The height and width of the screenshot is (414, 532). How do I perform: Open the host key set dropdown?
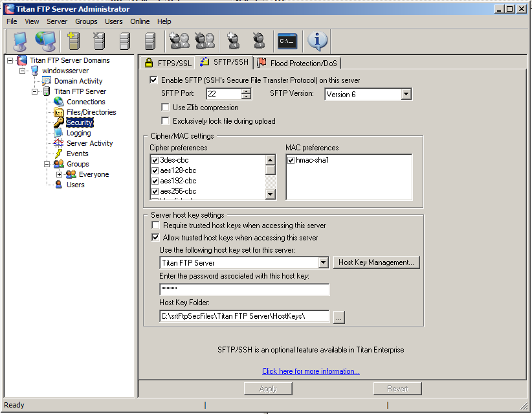(x=324, y=262)
